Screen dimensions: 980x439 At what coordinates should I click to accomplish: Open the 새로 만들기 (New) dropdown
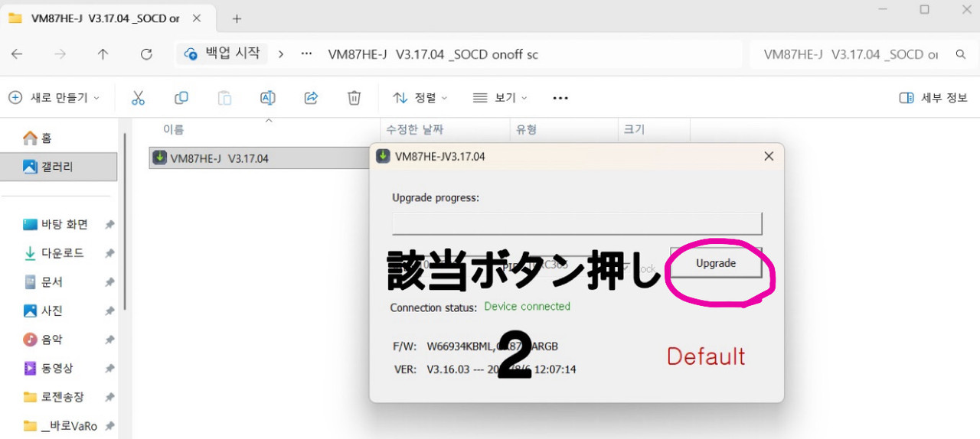(54, 98)
